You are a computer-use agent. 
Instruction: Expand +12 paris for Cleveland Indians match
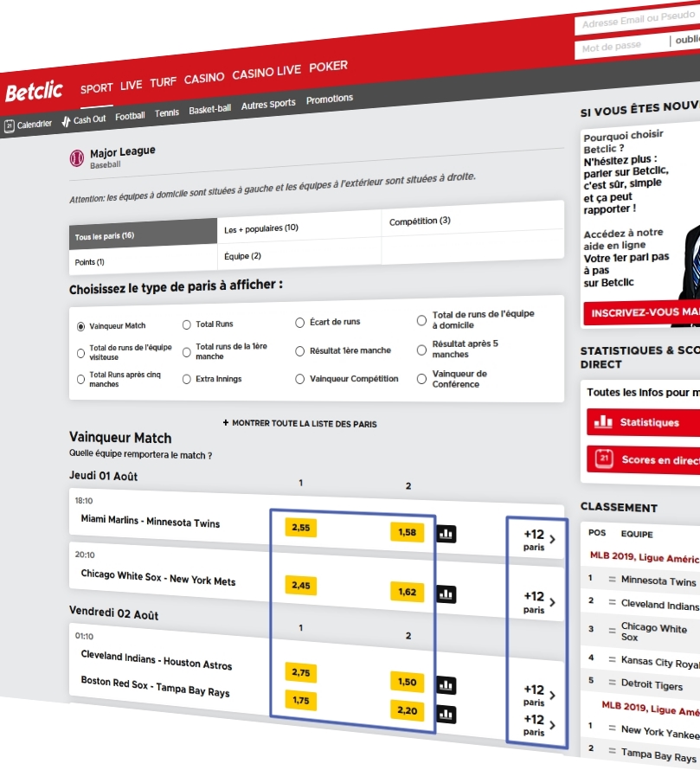(x=539, y=695)
